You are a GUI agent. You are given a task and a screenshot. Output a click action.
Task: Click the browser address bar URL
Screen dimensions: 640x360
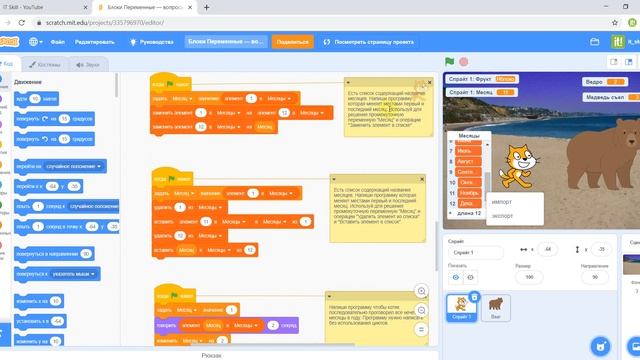pos(105,23)
